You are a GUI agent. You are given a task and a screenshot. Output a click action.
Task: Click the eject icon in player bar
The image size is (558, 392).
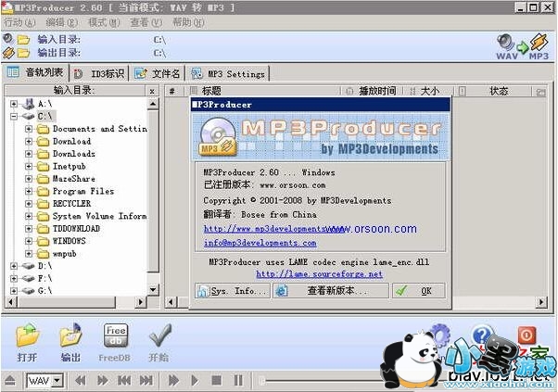tap(10, 381)
